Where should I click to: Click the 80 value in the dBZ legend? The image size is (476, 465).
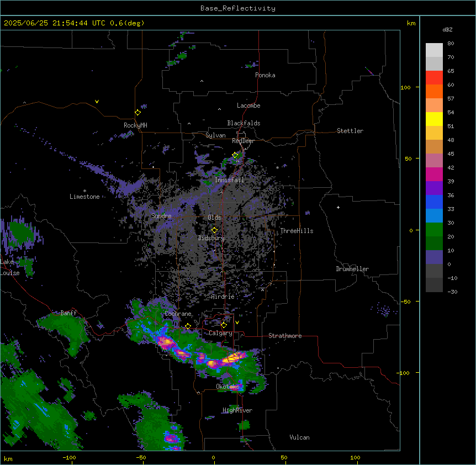coord(451,44)
